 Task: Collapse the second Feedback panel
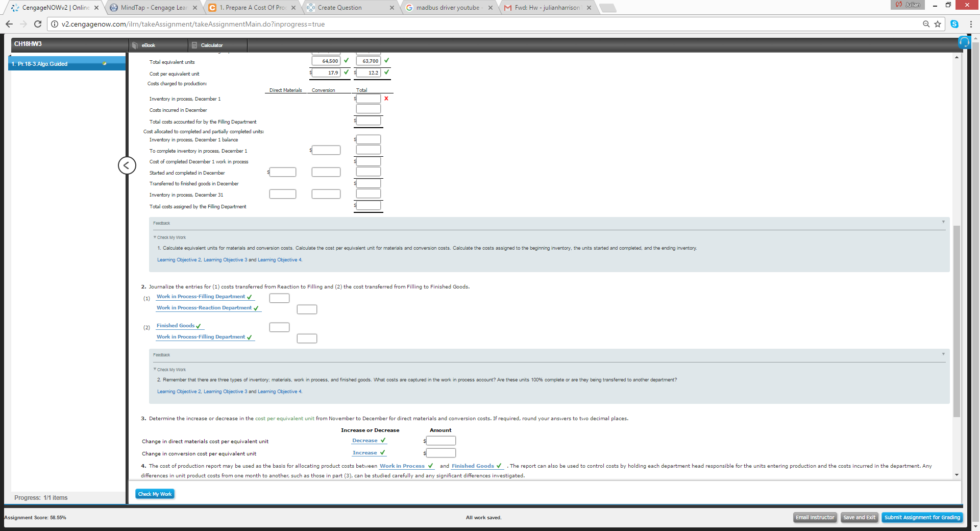coord(943,354)
